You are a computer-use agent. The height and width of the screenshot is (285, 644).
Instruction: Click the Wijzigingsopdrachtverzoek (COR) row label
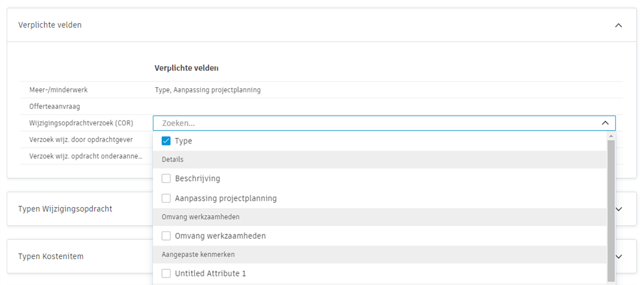(x=81, y=123)
